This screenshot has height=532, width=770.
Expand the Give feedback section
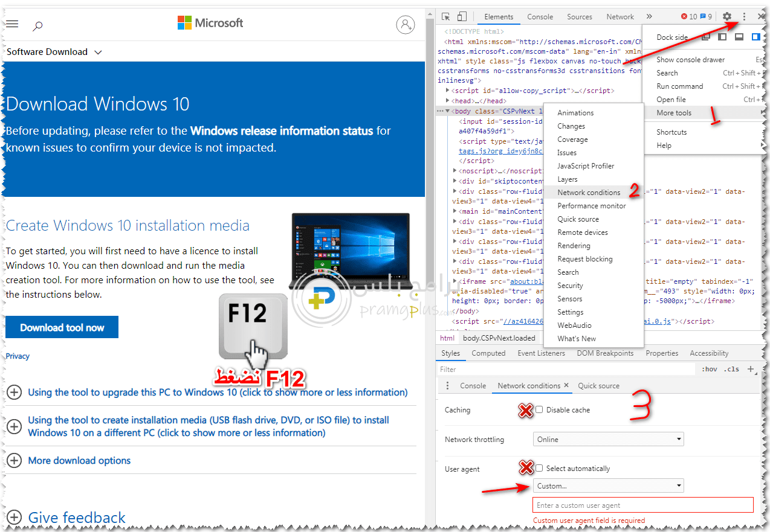click(66, 518)
